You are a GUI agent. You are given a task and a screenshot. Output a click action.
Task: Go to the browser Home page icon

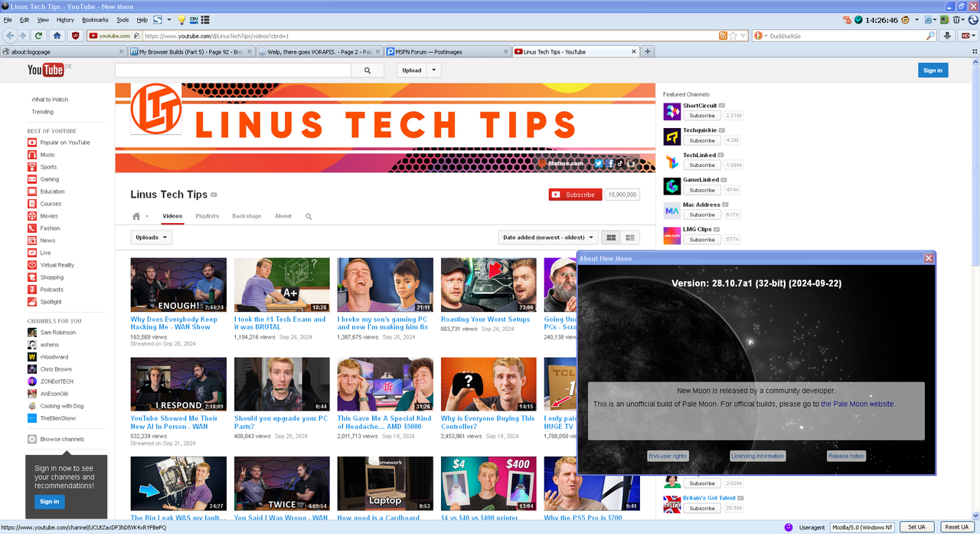coord(57,35)
